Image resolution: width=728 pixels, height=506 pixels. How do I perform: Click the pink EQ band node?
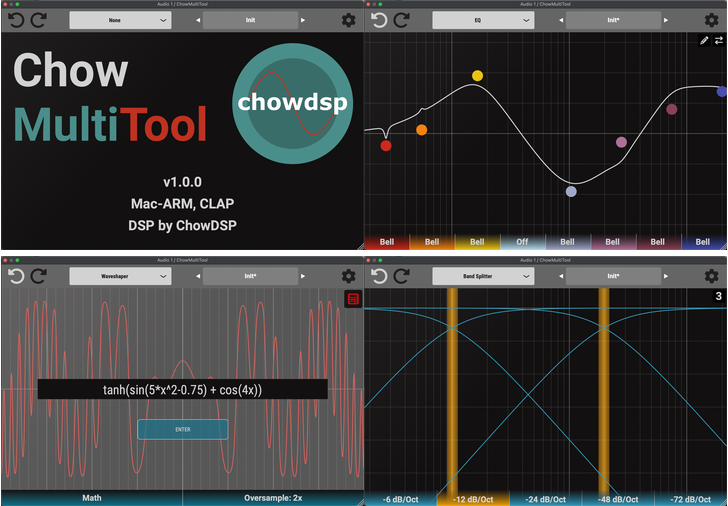coord(621,143)
